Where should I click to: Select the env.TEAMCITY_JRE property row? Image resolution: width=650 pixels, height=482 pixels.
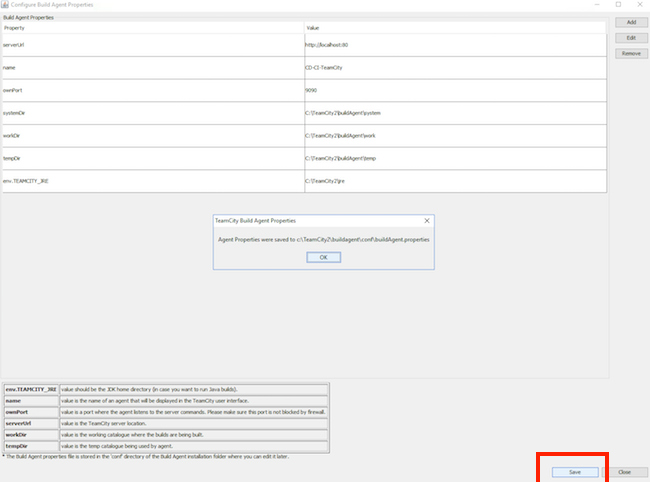pyautogui.click(x=304, y=181)
